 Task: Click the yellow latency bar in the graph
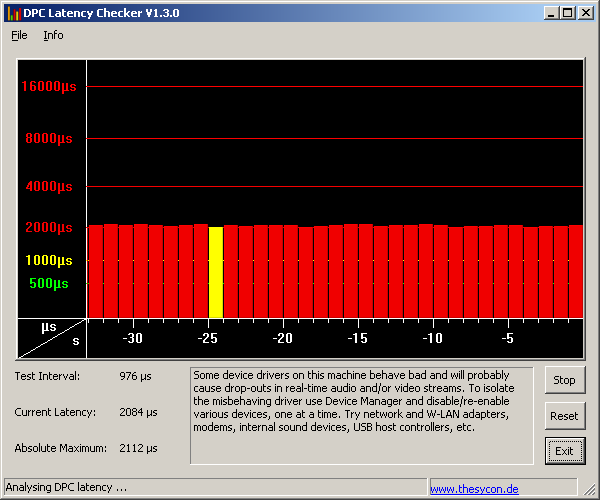[x=216, y=272]
